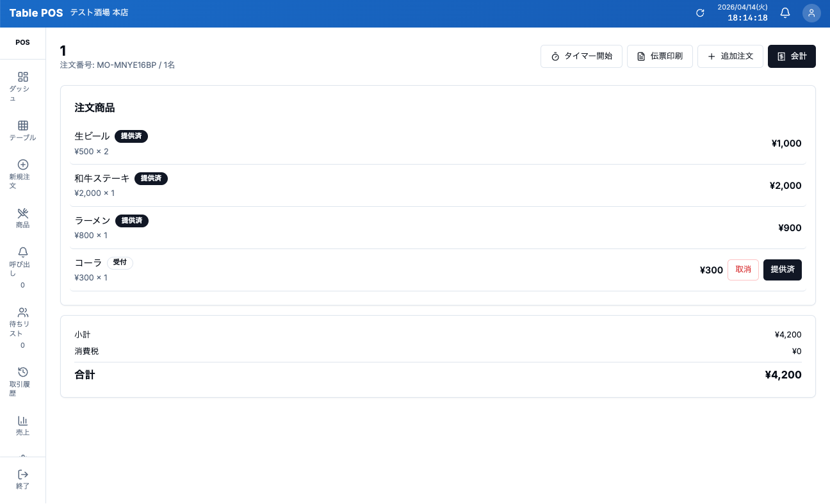Screen dimensions: 830x504
Task: Select the ラーメン item name
Action: (x=92, y=221)
